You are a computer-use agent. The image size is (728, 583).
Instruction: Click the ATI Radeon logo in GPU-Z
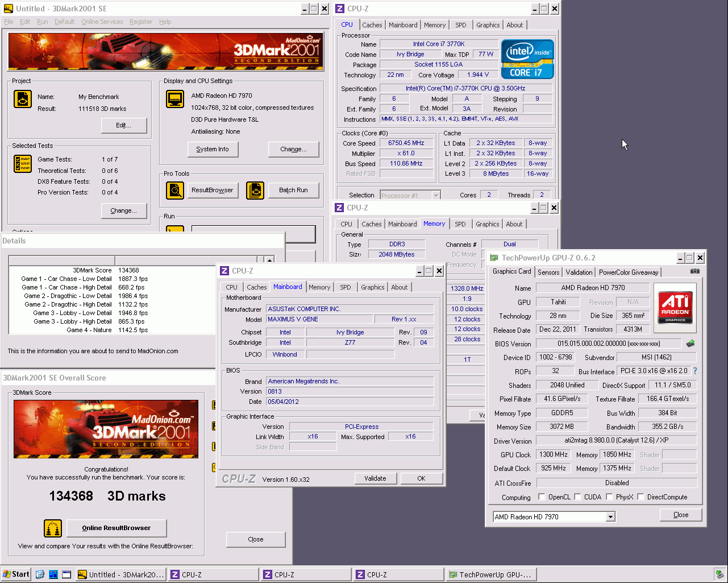(x=676, y=308)
